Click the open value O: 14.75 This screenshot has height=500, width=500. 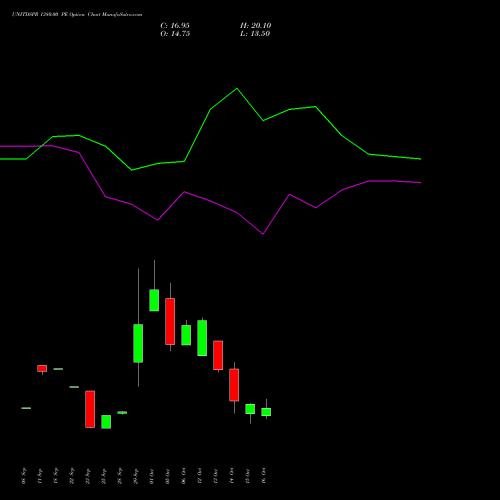pos(175,34)
